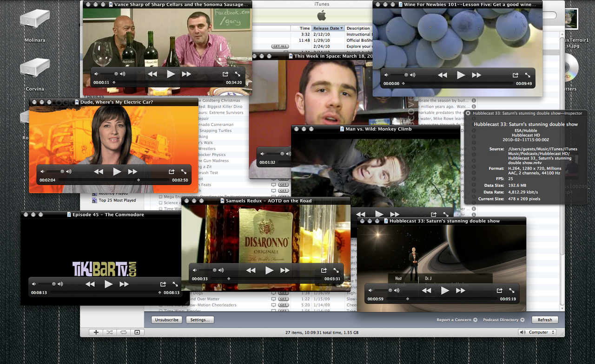Screen dimensions: 595x364
Task: Open the Computer speaker output dropdown
Action: click(537, 332)
